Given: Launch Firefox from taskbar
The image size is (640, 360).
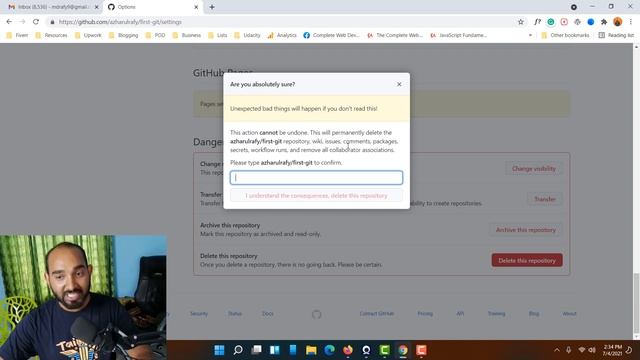Looking at the screenshot, I should 348,350.
